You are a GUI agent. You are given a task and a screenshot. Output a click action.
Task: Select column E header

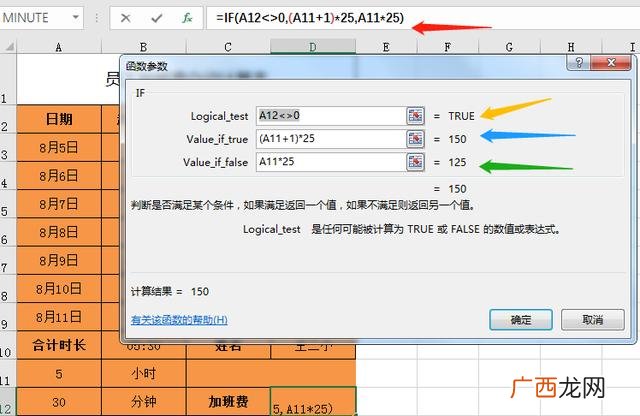pyautogui.click(x=386, y=47)
